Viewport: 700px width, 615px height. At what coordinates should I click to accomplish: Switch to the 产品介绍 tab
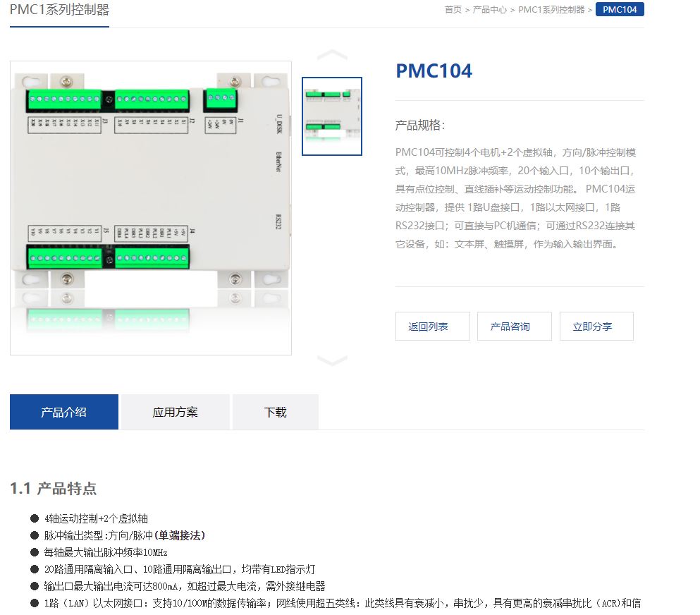pos(64,412)
